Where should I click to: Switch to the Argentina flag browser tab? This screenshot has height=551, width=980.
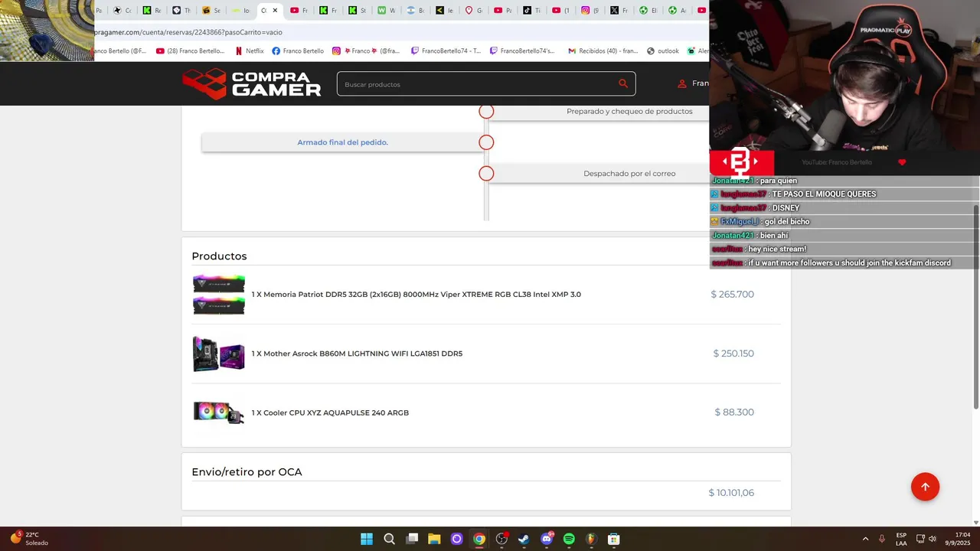(x=415, y=11)
